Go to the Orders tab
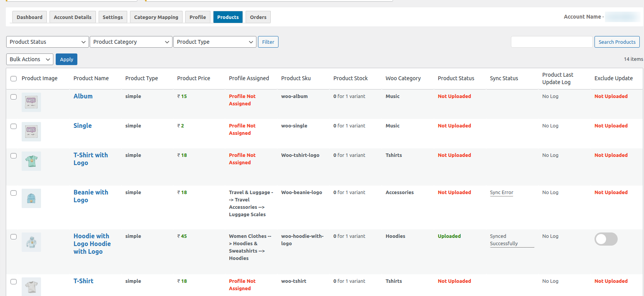 (258, 17)
